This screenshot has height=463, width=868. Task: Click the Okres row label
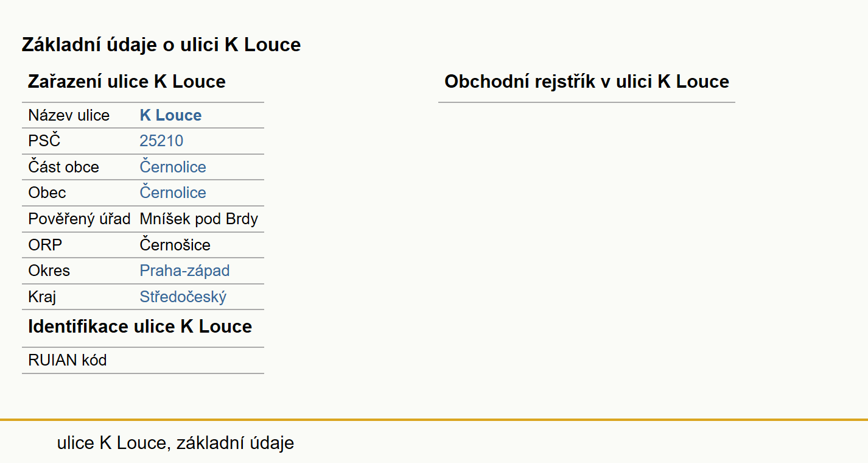pyautogui.click(x=49, y=270)
